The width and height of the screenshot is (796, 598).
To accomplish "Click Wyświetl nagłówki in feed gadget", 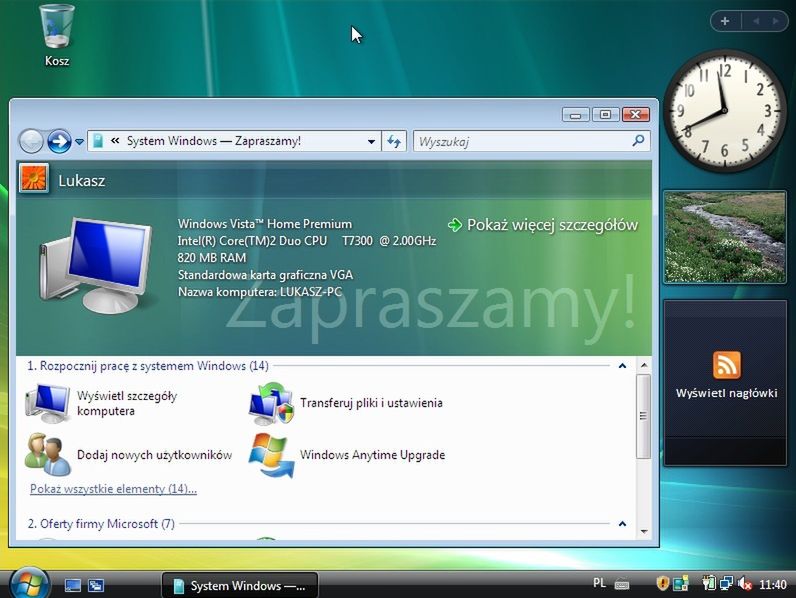I will [726, 393].
